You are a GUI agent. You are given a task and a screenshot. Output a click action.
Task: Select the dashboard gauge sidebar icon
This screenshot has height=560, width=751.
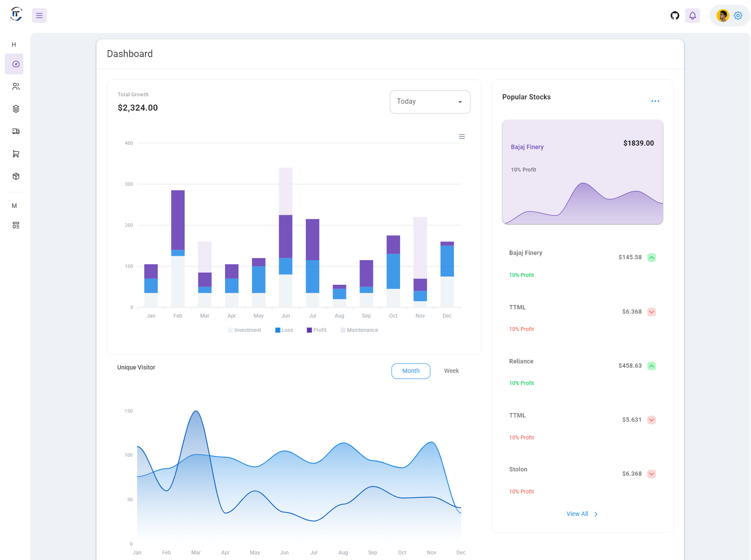(x=16, y=64)
